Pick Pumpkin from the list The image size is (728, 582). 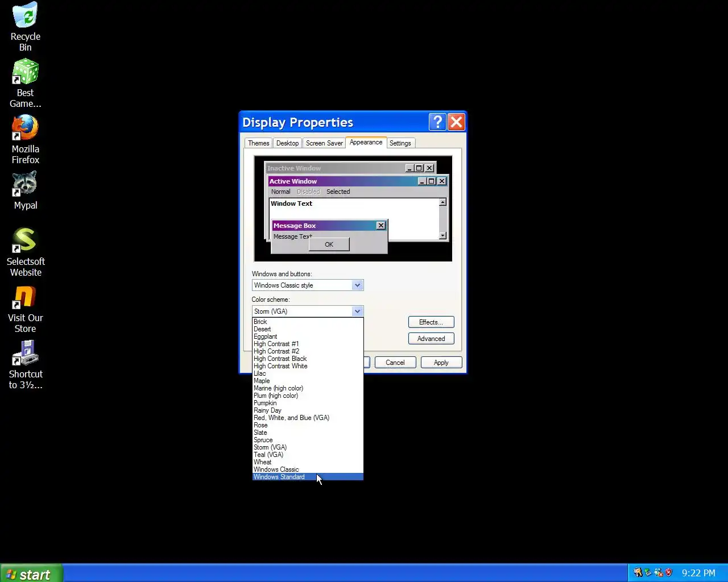pyautogui.click(x=308, y=403)
